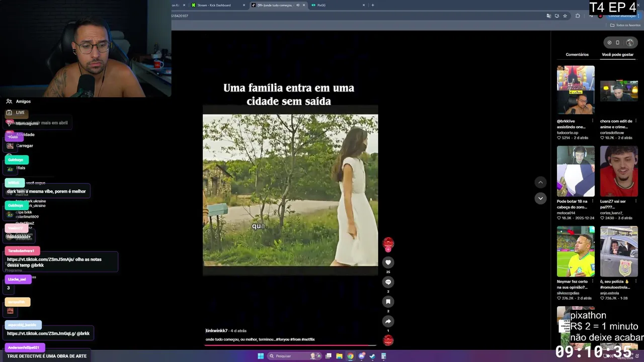Go to previous video arrow
The height and width of the screenshot is (362, 644).
[540, 183]
